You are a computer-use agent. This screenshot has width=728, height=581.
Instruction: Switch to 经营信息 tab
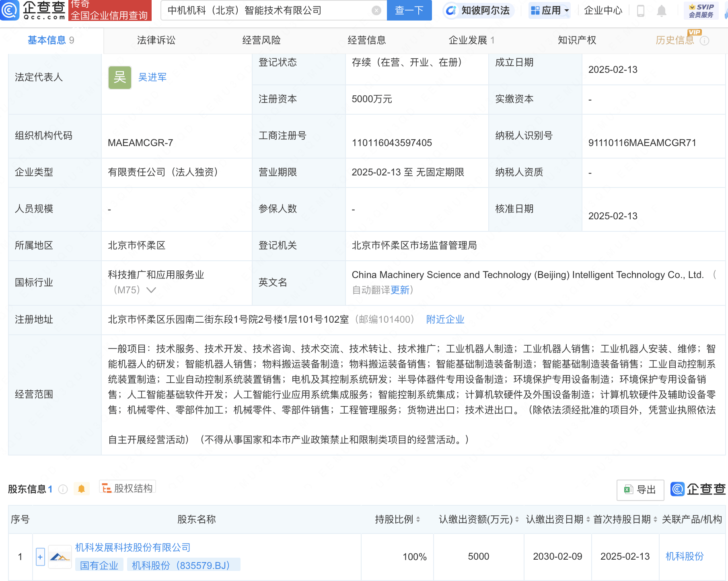pyautogui.click(x=367, y=40)
